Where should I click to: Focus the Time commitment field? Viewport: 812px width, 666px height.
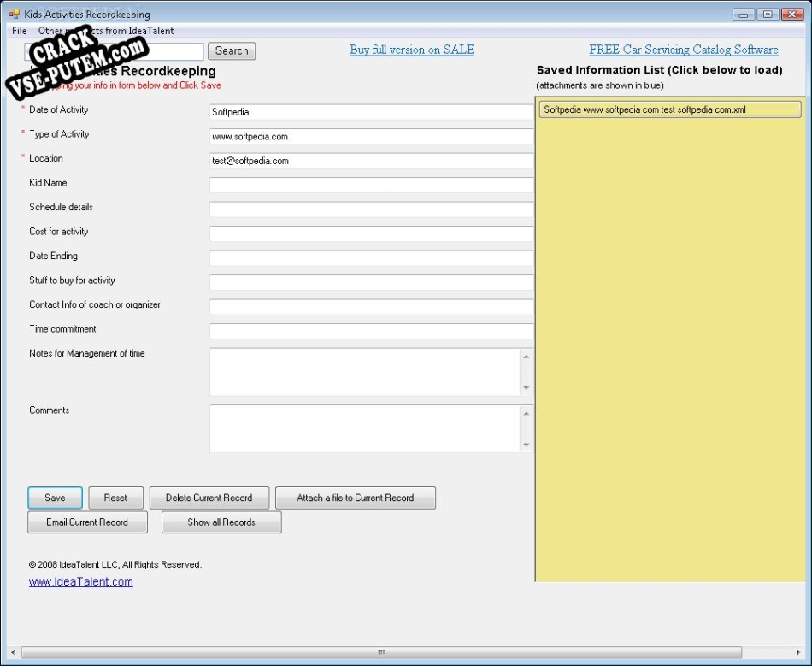[x=371, y=331]
